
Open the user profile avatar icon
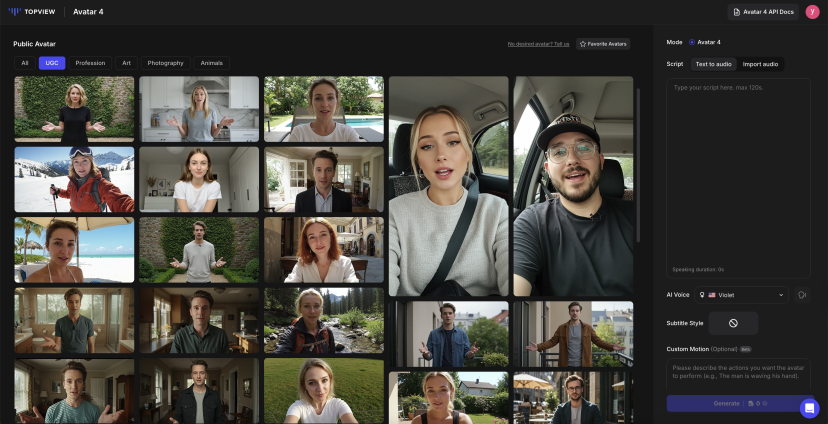pos(812,12)
